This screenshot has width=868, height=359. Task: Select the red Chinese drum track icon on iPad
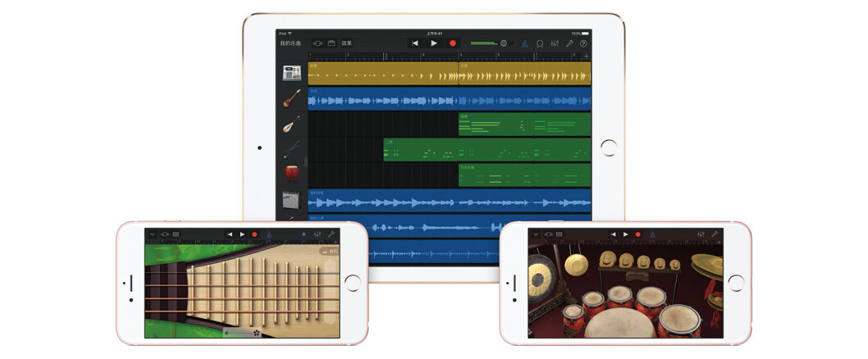point(292,175)
